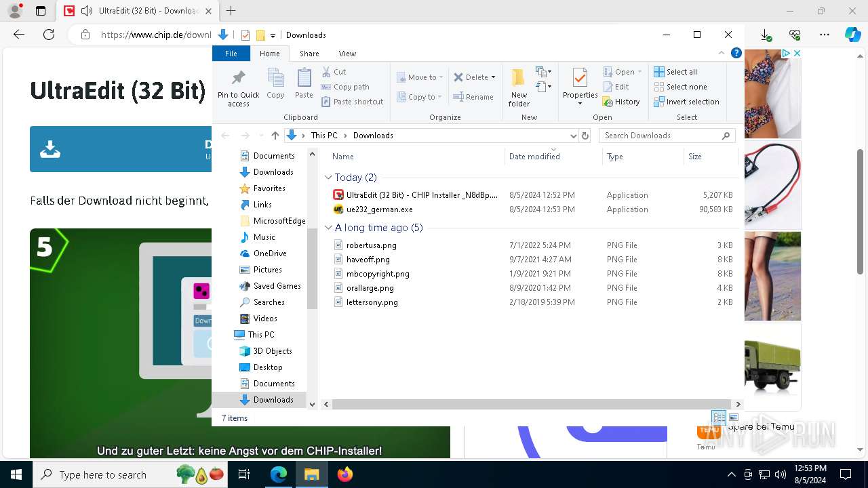Click Paste shortcut in ribbon

(353, 102)
